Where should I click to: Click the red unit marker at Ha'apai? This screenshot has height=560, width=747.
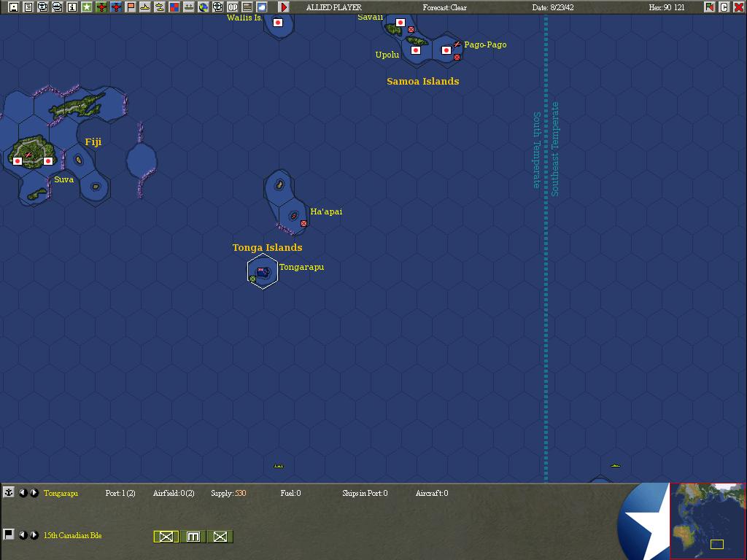[303, 223]
